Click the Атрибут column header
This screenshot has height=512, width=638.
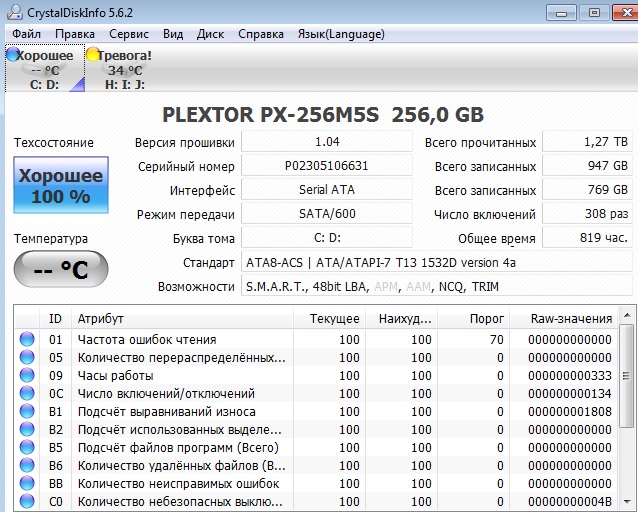(x=100, y=318)
